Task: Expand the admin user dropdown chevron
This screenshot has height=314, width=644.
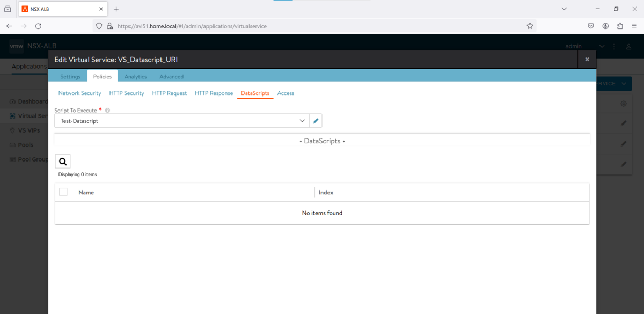Action: (602, 47)
